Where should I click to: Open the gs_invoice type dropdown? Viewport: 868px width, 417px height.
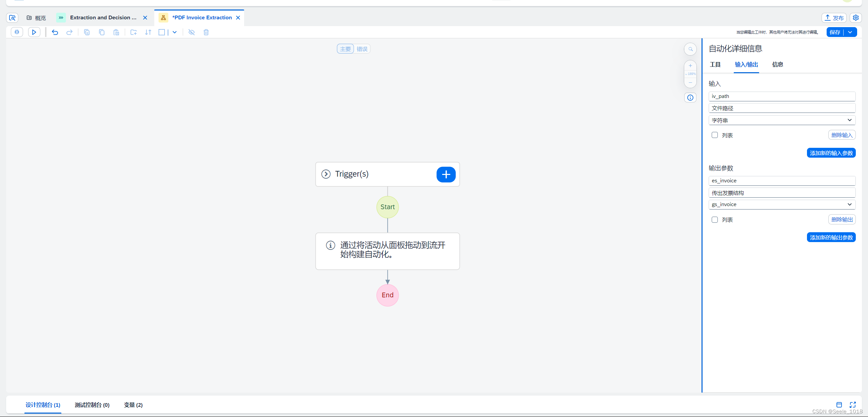point(782,204)
